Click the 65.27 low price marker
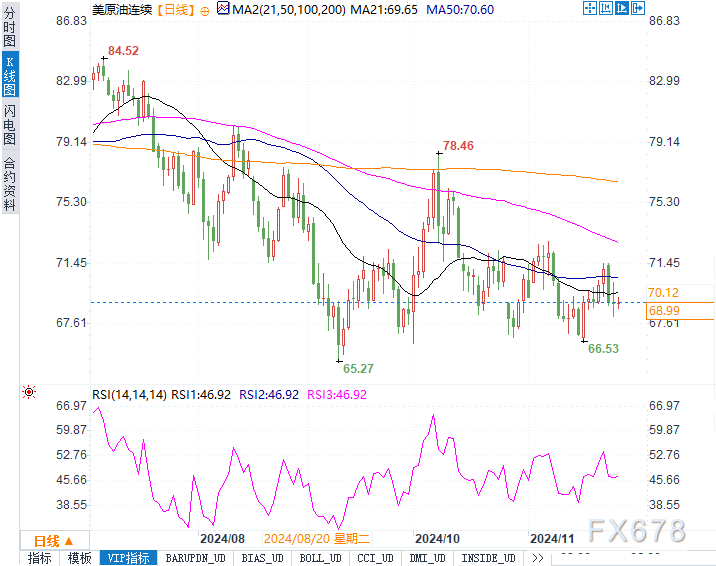Screen dimensions: 716x566 pyautogui.click(x=358, y=368)
